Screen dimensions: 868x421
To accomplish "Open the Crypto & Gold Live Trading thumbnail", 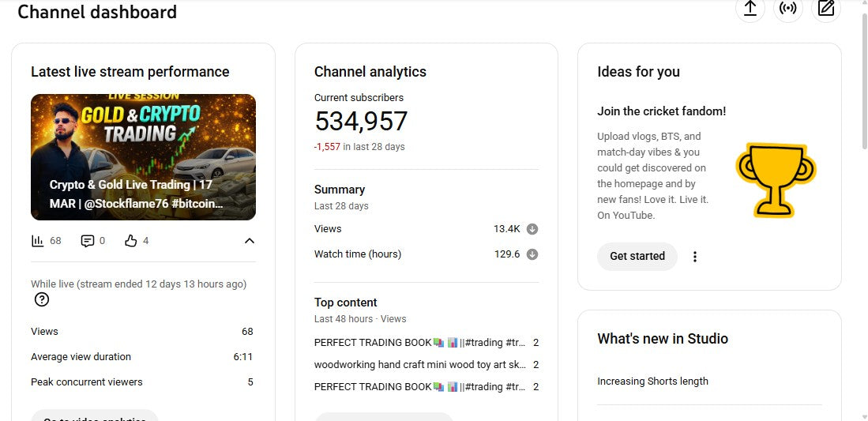I will click(143, 157).
